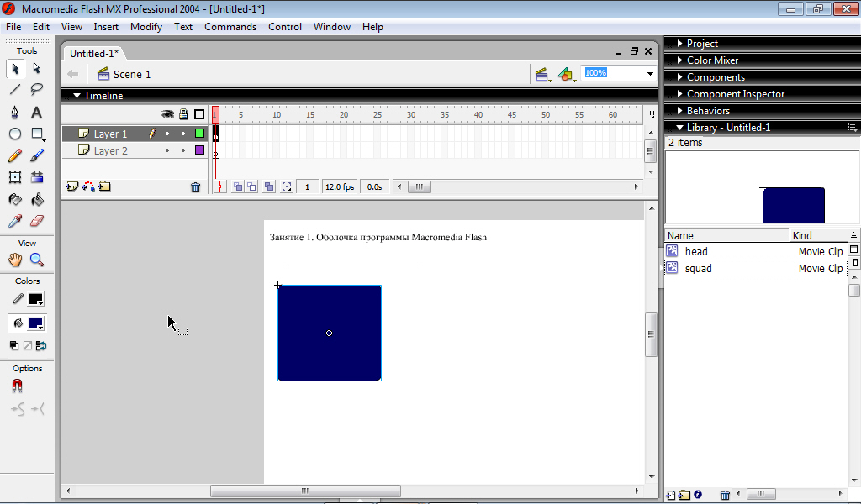
Task: Click the No Color button
Action: [28, 345]
